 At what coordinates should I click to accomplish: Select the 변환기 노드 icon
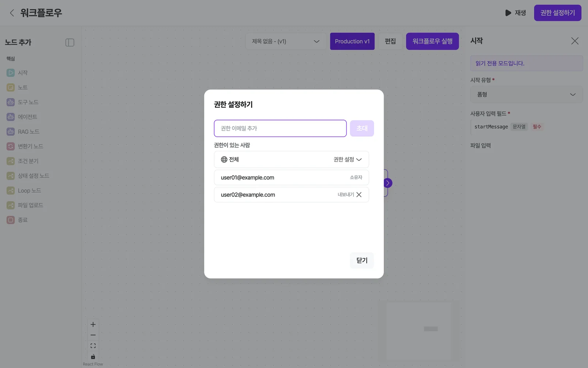pos(11,146)
